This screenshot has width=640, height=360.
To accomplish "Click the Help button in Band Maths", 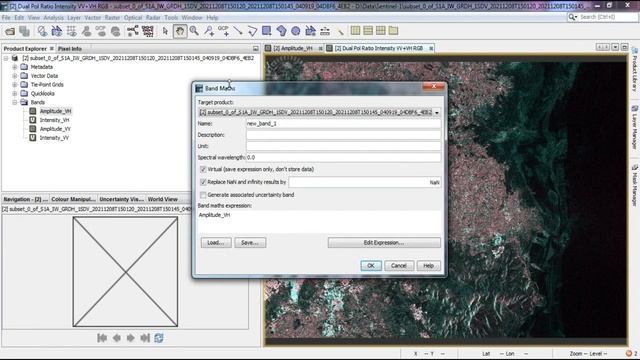I will point(428,266).
